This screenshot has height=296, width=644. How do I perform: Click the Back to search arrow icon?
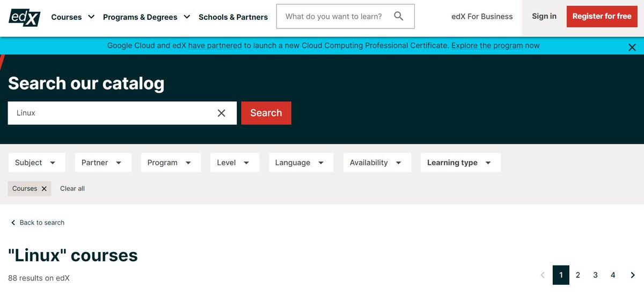tap(13, 223)
